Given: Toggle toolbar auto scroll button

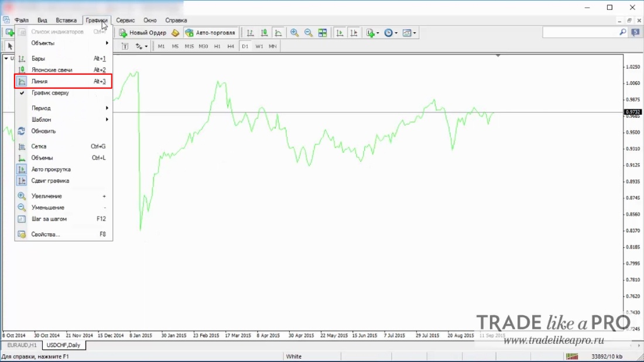Looking at the screenshot, I should (339, 33).
